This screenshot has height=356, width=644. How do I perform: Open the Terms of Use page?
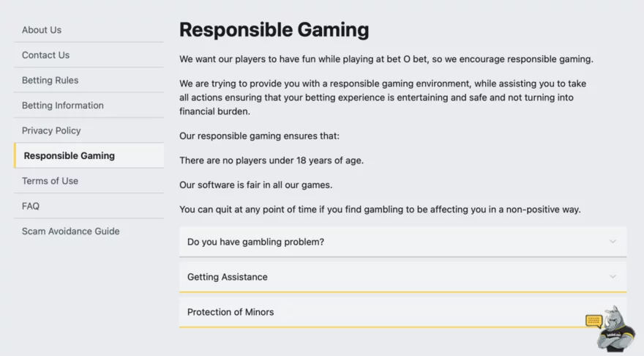50,181
